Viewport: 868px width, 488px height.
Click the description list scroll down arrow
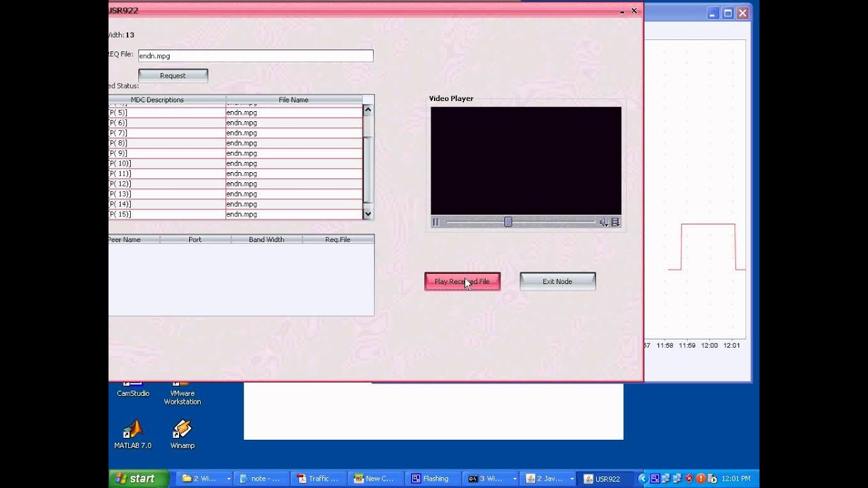point(368,213)
